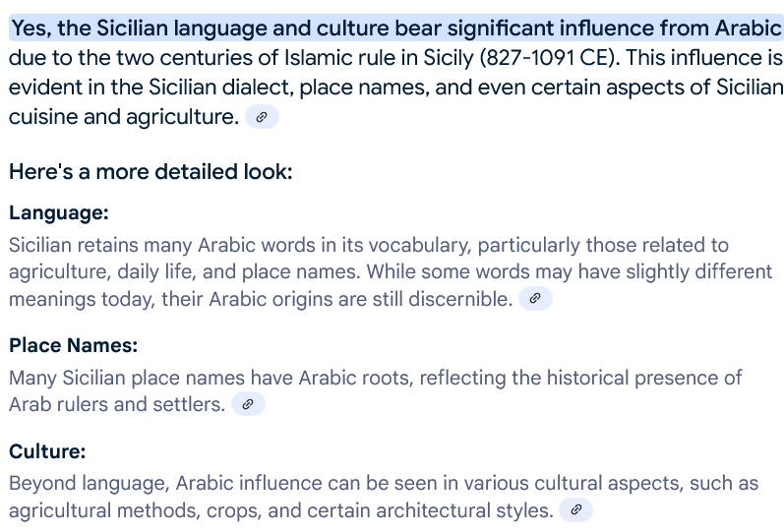The image size is (784, 532).
Task: Open the source link after "cuisine and agriculture"
Action: (x=262, y=118)
